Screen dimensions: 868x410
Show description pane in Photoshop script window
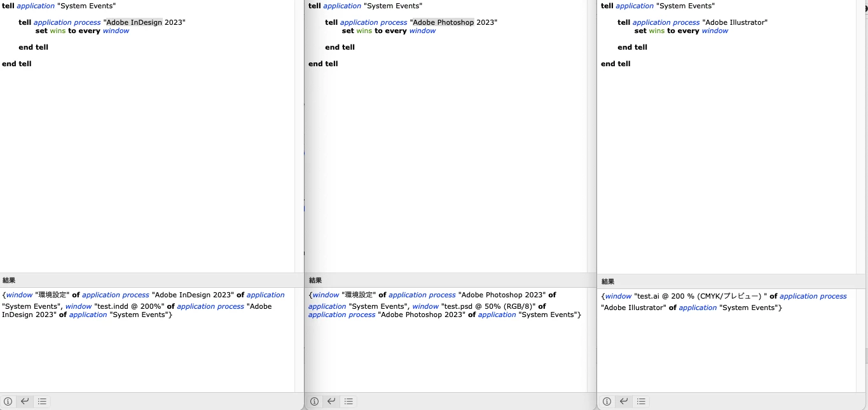pyautogui.click(x=315, y=402)
